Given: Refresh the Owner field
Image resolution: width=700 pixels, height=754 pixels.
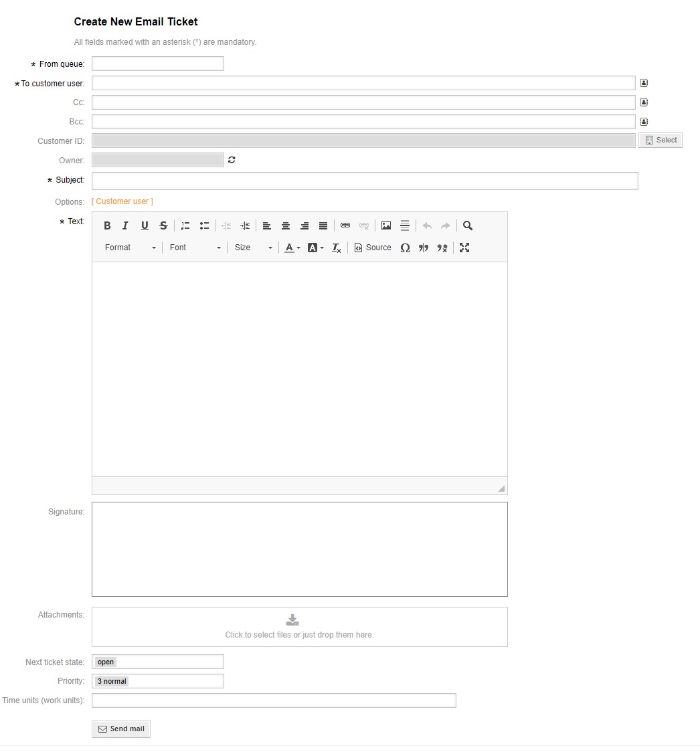Looking at the screenshot, I should click(231, 160).
